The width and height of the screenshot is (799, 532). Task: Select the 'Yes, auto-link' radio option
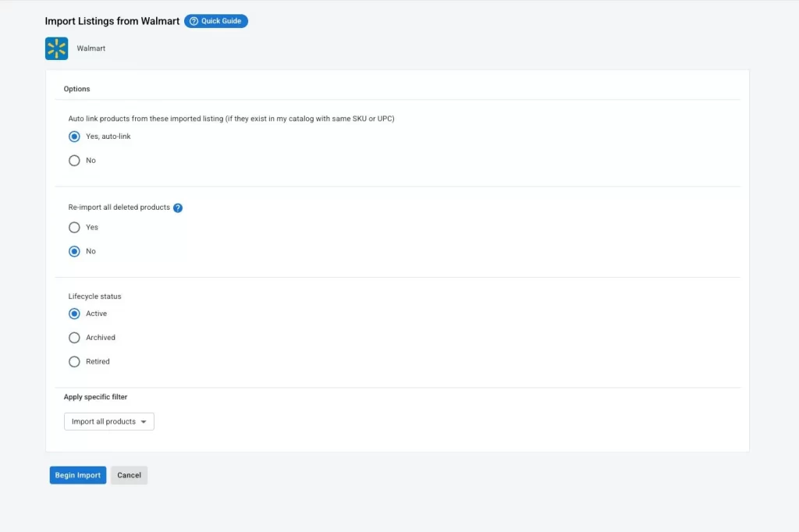[x=75, y=137]
